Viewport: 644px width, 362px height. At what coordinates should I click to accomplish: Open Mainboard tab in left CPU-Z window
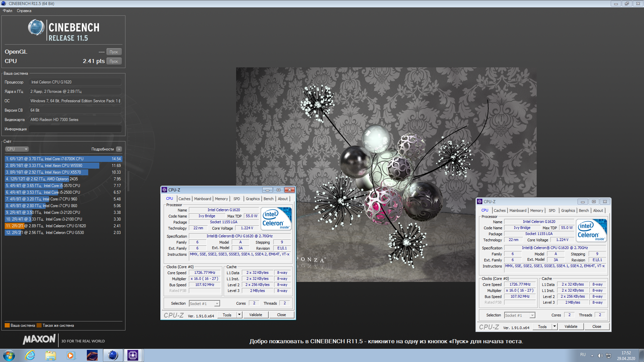203,199
